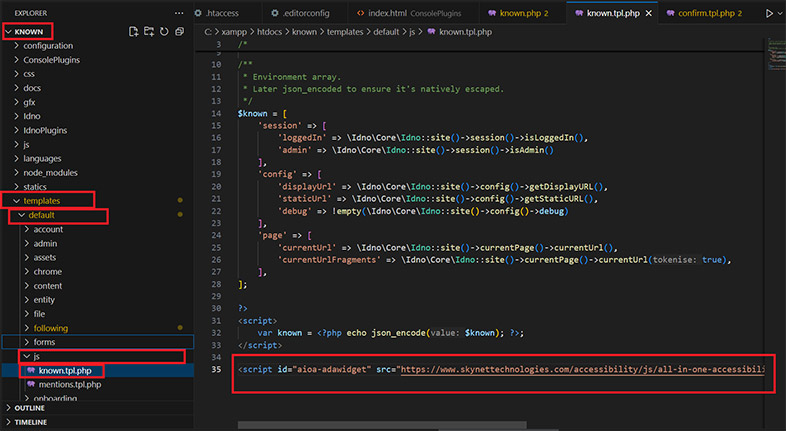Expand the content folder

48,286
